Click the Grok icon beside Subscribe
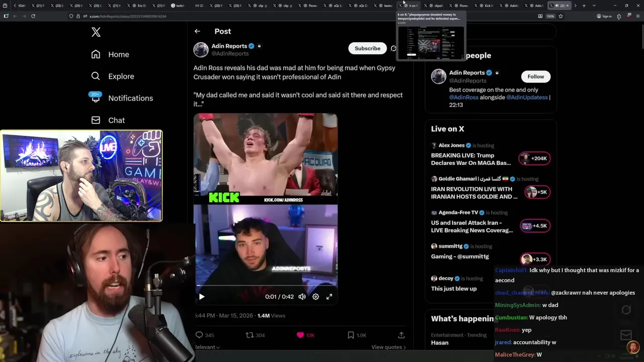644x362 pixels. pos(393,48)
